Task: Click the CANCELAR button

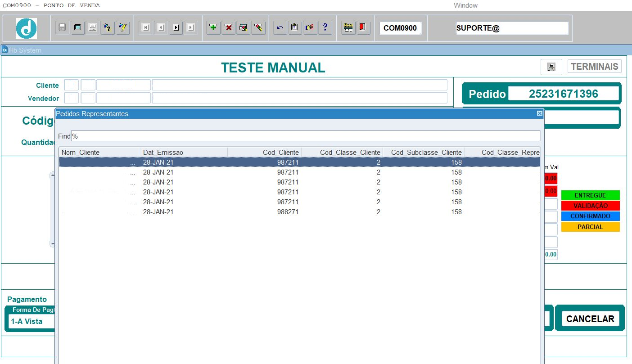Action: 590,319
